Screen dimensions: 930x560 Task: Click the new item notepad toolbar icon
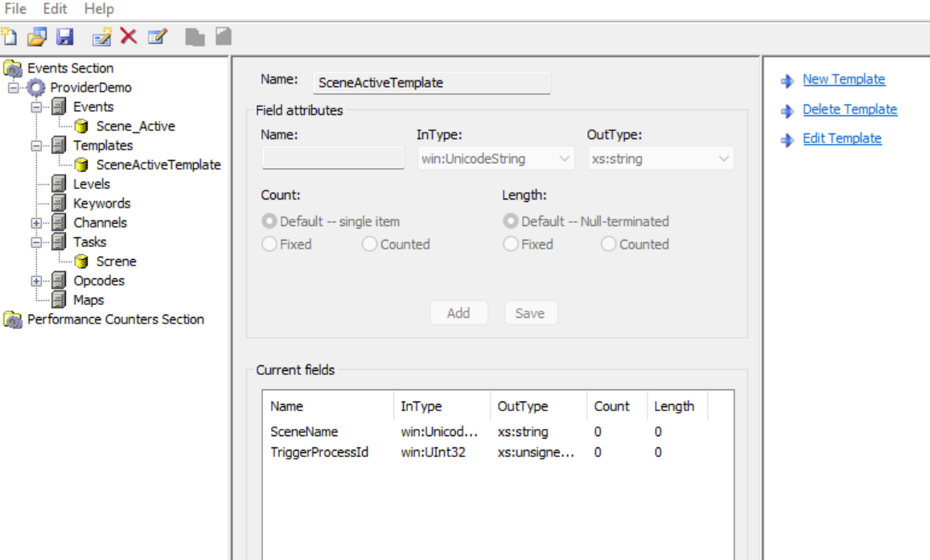point(102,37)
